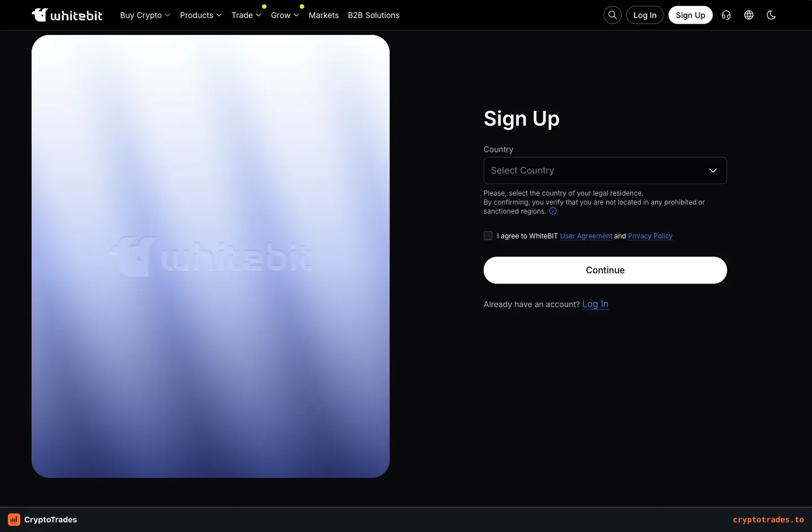Click the Log In header button

point(645,15)
